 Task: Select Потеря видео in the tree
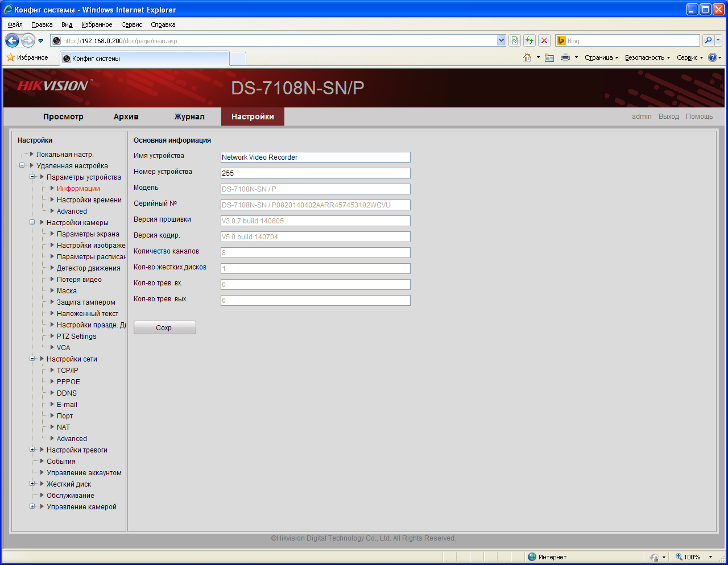pyautogui.click(x=79, y=279)
